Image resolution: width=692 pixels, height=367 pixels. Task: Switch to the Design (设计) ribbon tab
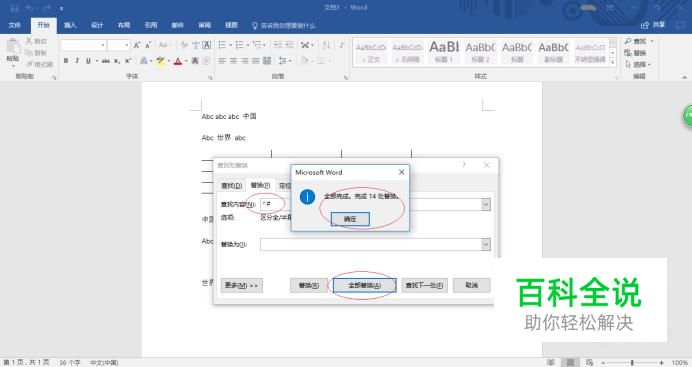tap(97, 25)
